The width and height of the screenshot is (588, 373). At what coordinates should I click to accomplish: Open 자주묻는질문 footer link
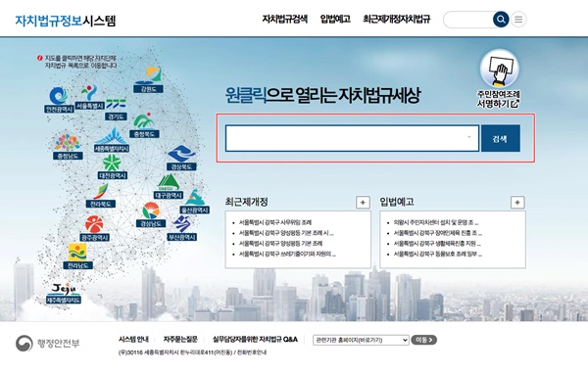[180, 340]
